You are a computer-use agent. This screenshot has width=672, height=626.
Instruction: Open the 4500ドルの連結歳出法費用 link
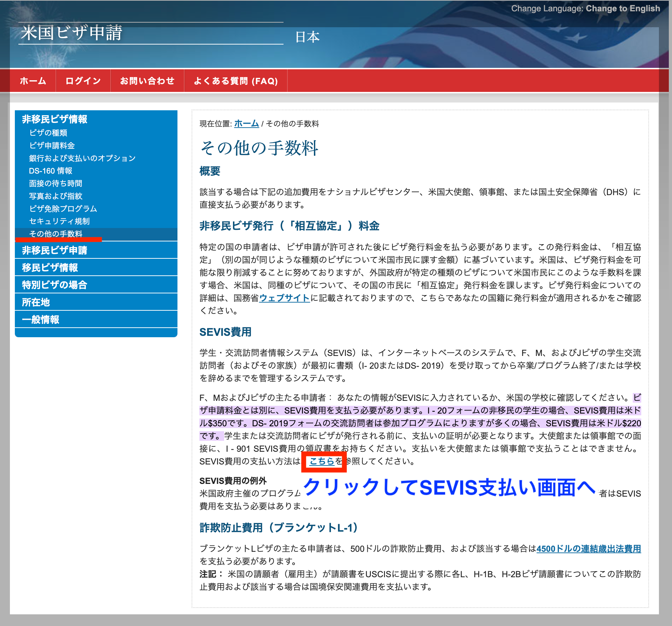coord(589,549)
